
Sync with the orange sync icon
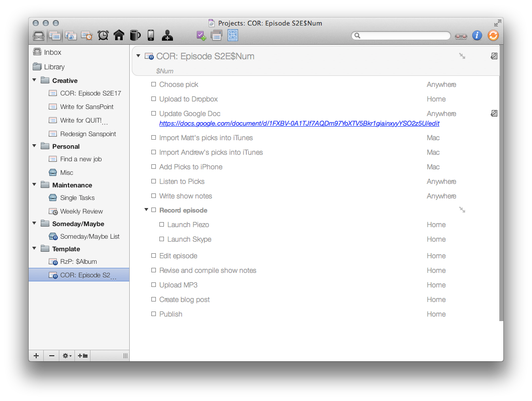[493, 35]
